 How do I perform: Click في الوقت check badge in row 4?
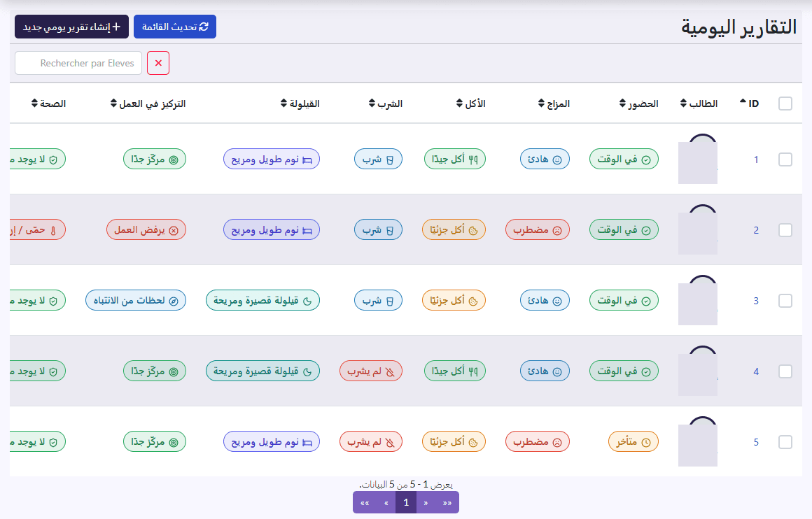pyautogui.click(x=624, y=371)
